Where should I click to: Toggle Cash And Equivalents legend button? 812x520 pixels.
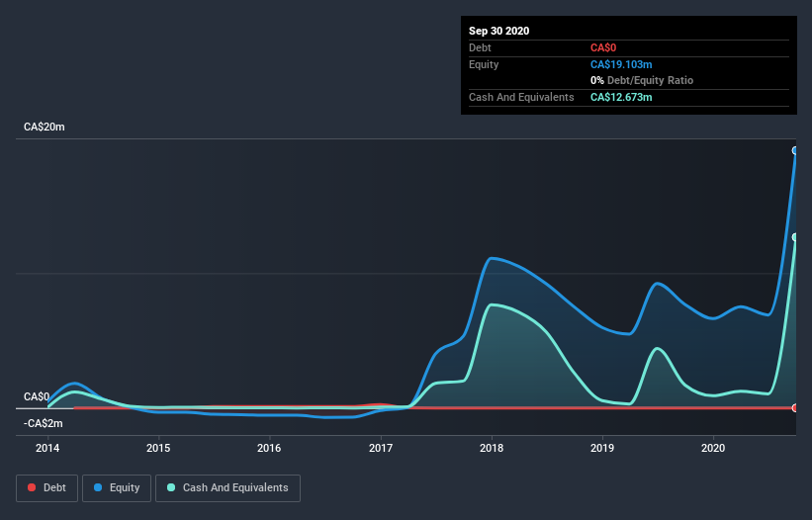227,488
